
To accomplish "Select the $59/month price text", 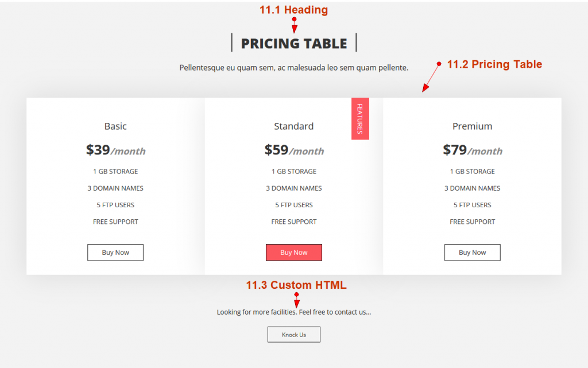I will tap(294, 150).
